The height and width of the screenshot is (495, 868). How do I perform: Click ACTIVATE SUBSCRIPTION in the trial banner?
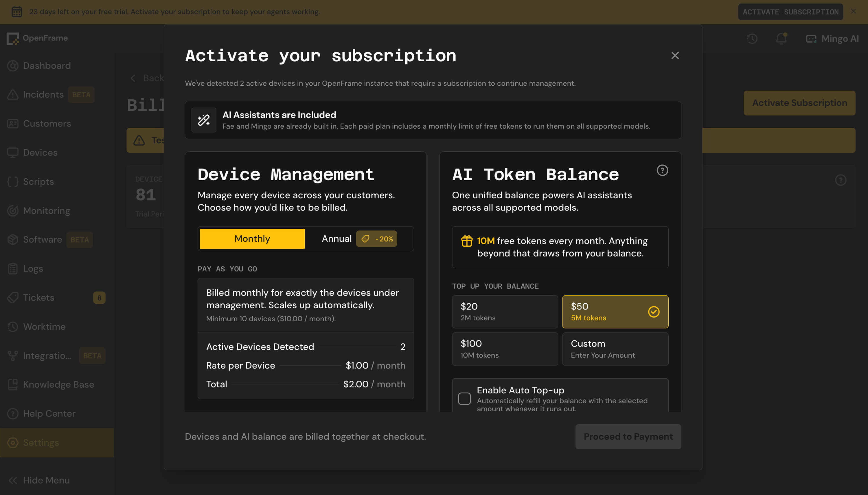point(790,12)
